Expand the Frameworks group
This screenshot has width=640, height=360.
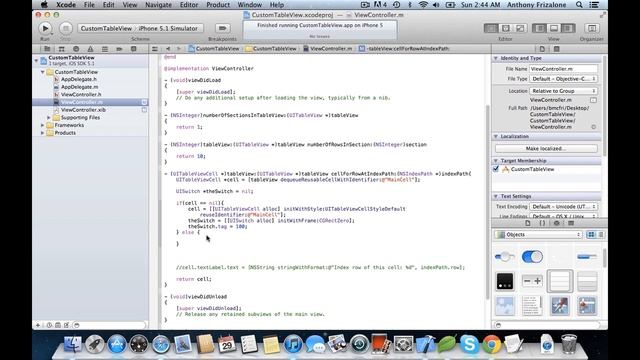point(42,125)
